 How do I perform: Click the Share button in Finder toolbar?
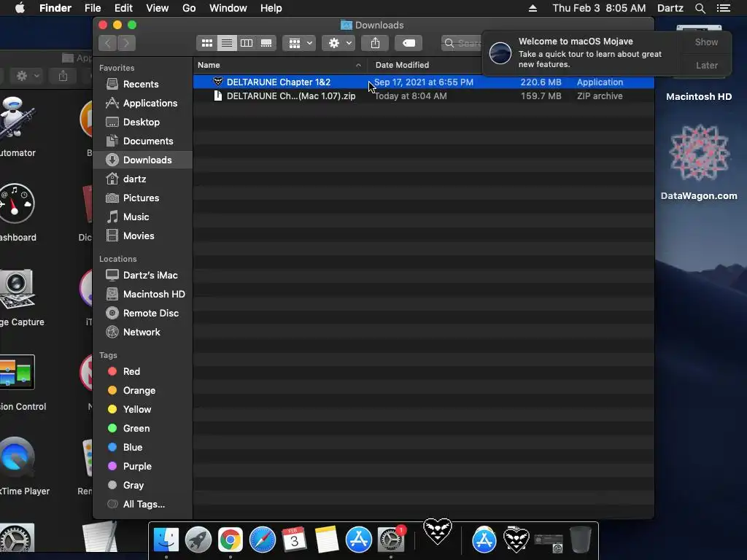(x=376, y=43)
